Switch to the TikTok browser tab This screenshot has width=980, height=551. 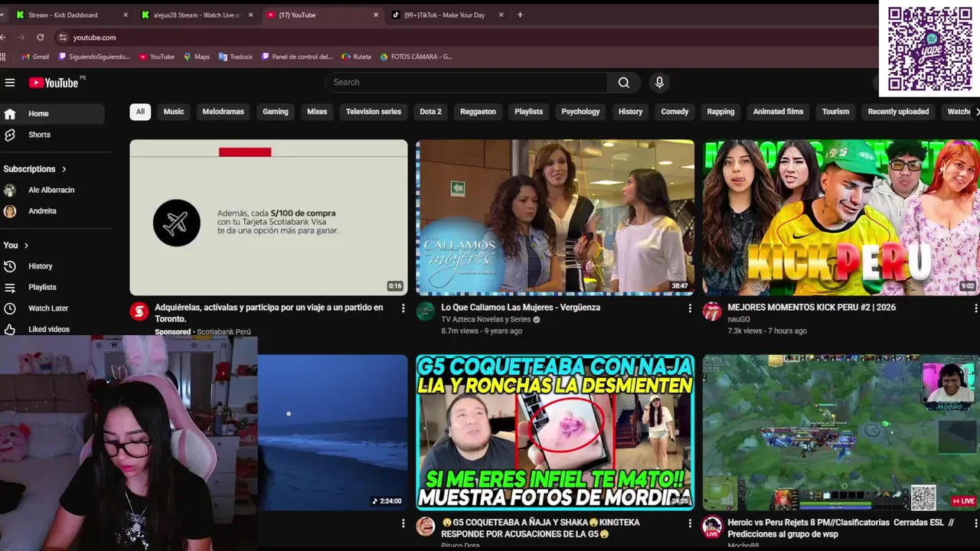pyautogui.click(x=447, y=15)
